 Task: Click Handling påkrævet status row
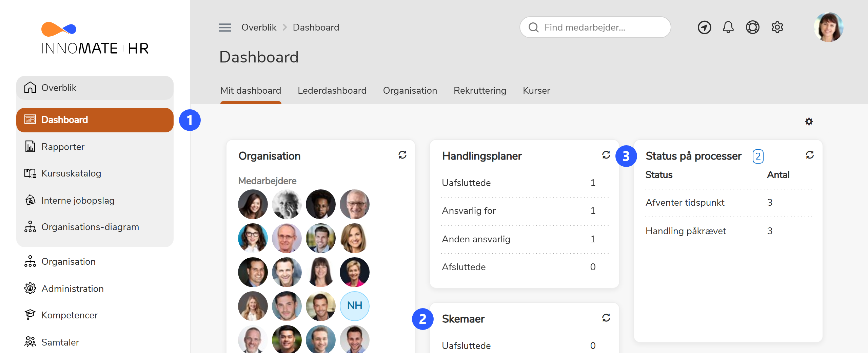pos(728,231)
